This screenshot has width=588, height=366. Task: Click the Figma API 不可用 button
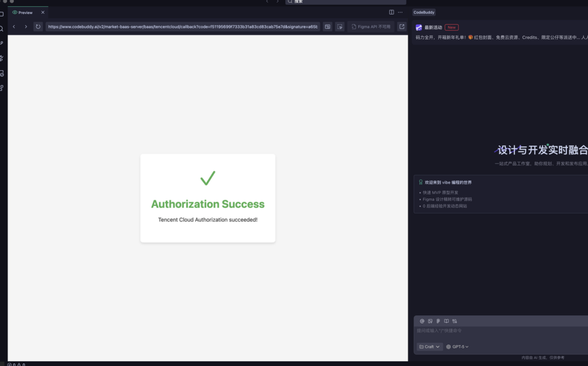coord(370,26)
